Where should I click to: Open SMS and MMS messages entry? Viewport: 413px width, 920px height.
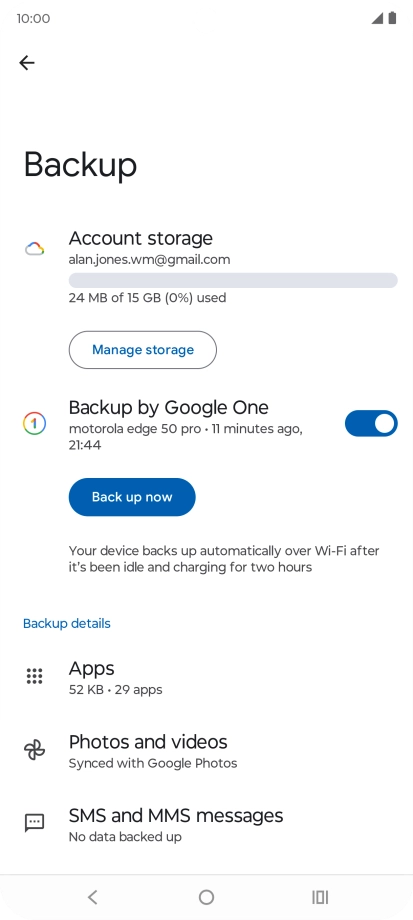click(206, 824)
